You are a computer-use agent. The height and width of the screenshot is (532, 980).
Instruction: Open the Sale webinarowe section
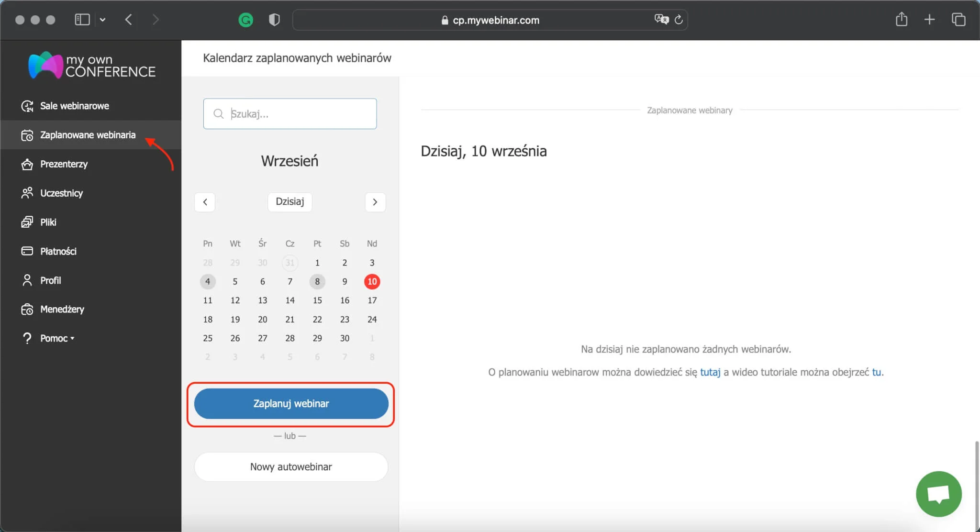[x=74, y=105]
